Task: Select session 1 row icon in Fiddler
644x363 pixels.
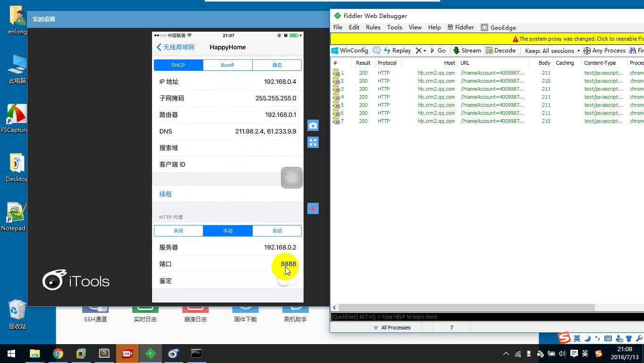Action: point(336,73)
